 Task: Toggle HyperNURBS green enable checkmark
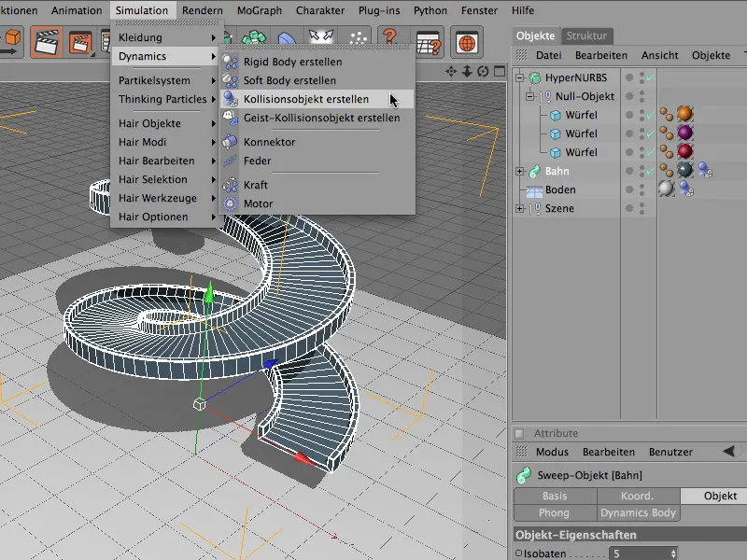point(650,77)
